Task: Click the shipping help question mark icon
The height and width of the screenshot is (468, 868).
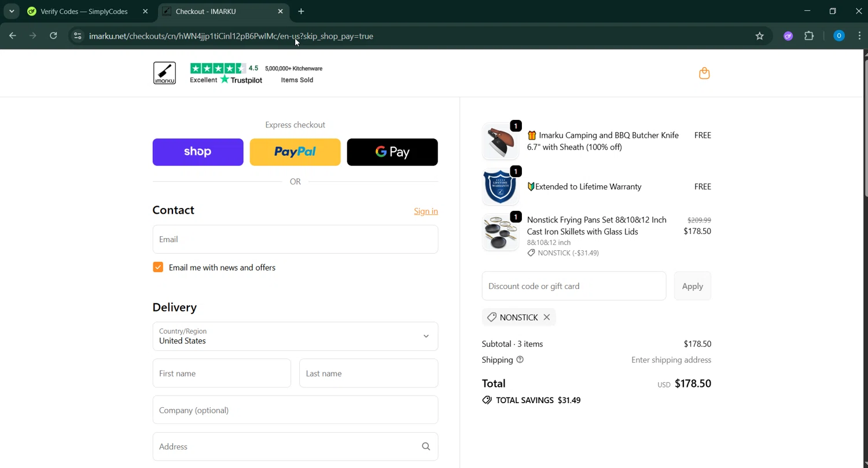Action: click(520, 360)
